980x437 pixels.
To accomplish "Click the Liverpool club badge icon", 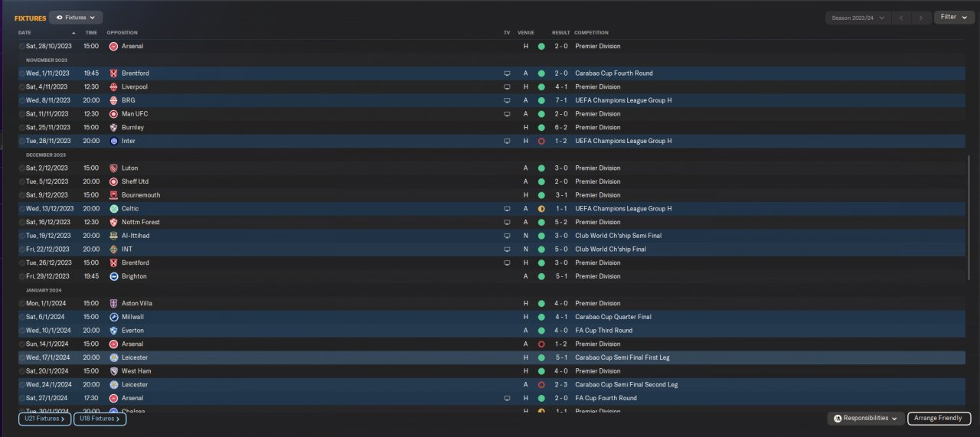I will coord(113,86).
